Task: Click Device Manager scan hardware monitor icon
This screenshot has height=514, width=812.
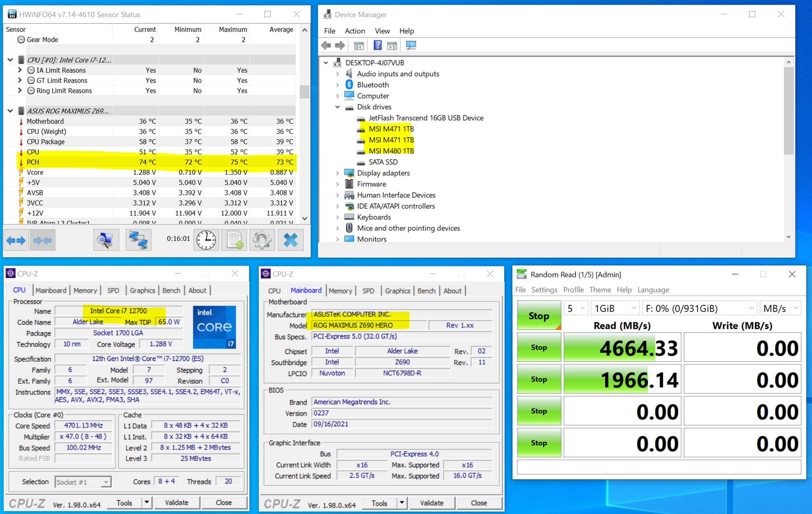Action: pyautogui.click(x=411, y=45)
